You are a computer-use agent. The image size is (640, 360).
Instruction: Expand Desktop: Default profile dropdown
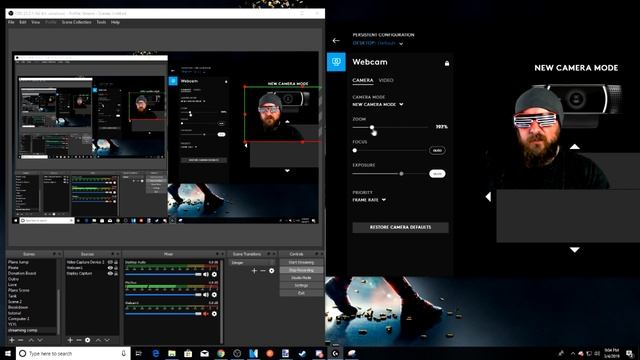(378, 43)
